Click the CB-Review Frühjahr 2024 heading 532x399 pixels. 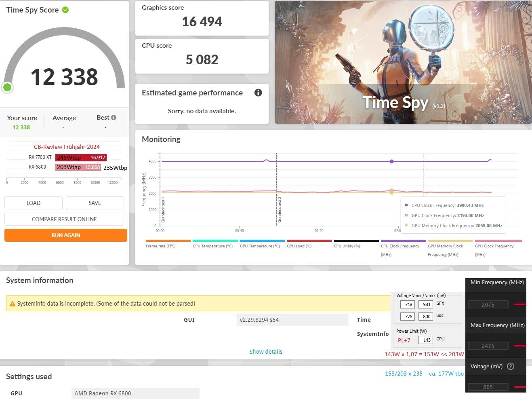point(67,147)
